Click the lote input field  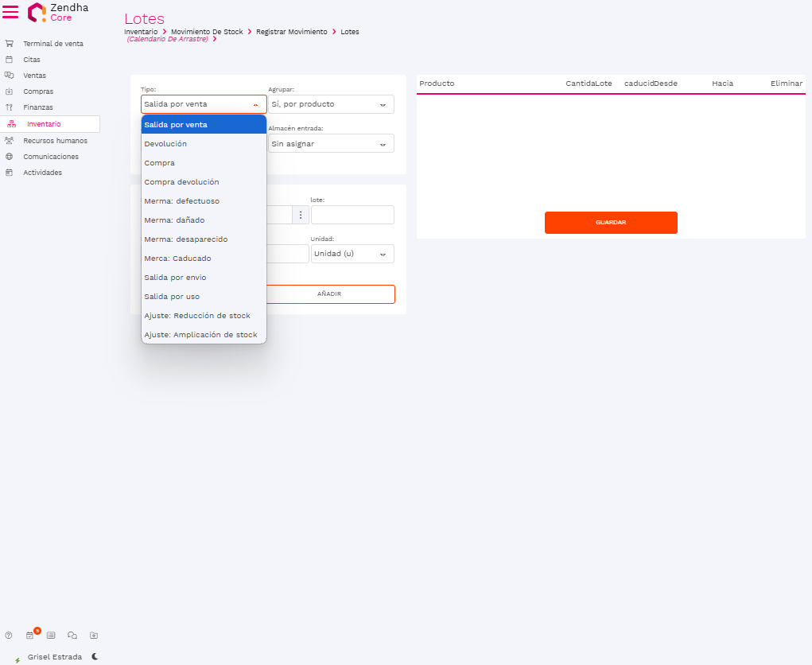coord(352,215)
